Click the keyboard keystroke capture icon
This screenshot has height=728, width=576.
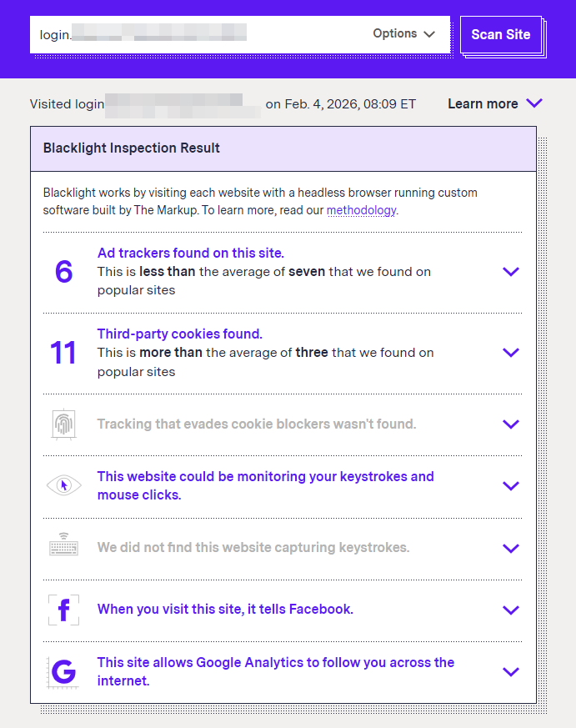point(63,548)
